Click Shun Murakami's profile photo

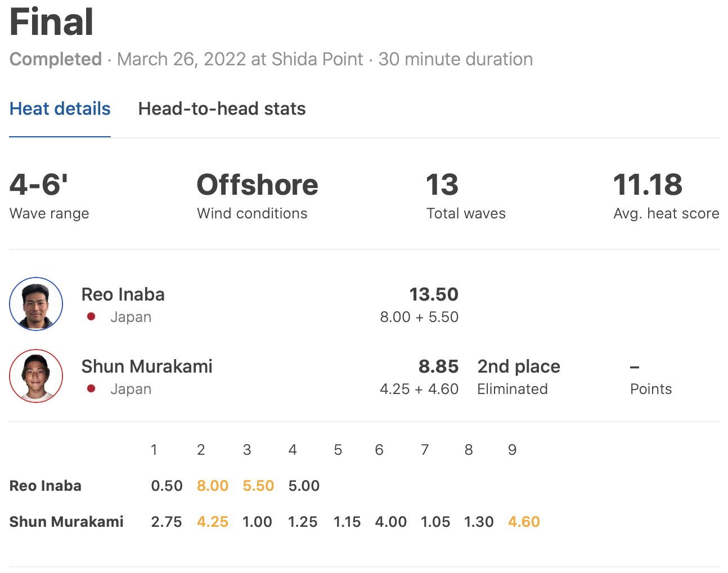click(36, 376)
